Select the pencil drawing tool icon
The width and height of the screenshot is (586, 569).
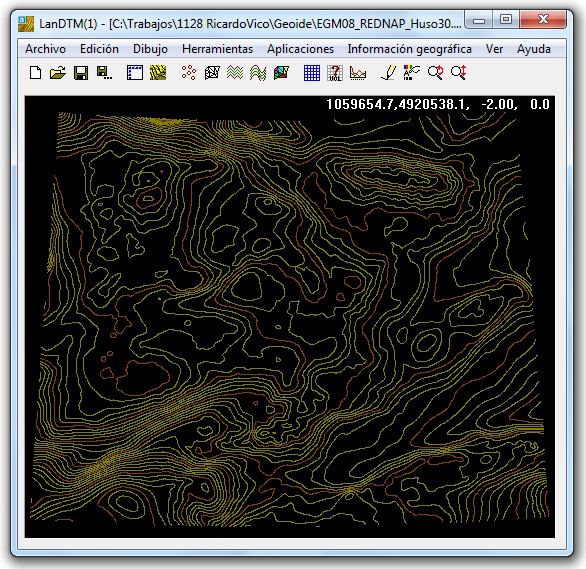[389, 72]
